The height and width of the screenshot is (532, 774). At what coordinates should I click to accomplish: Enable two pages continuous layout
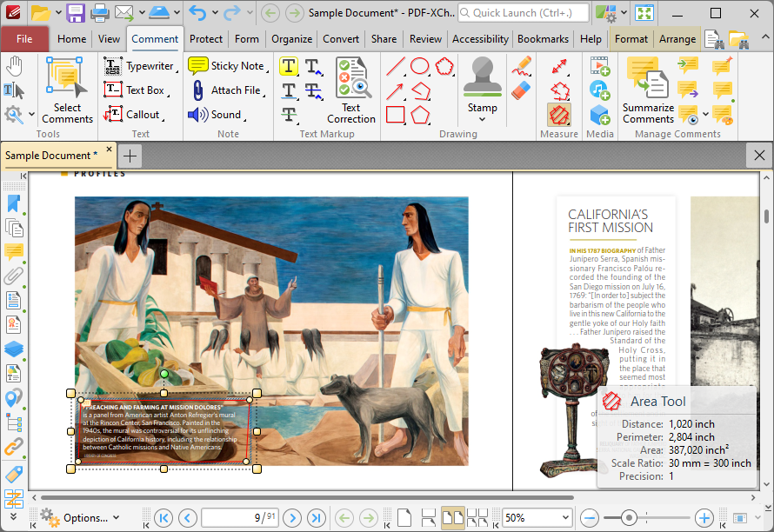click(477, 518)
